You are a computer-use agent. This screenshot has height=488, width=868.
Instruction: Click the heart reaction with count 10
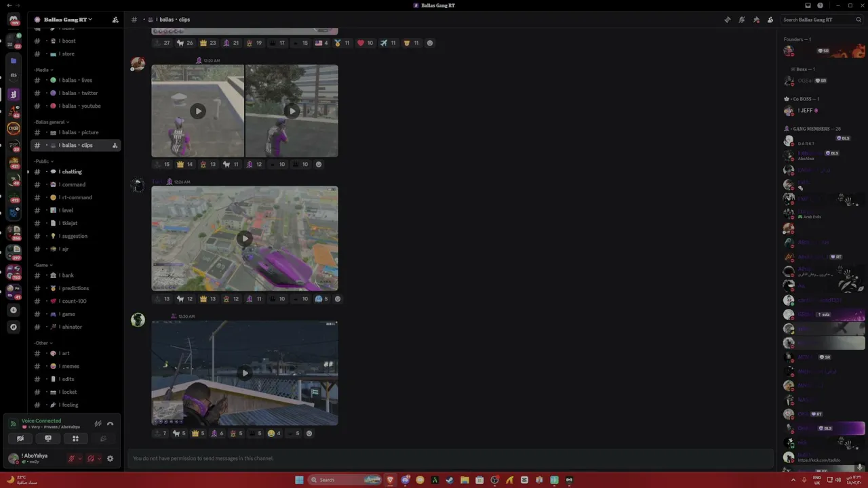tap(365, 43)
